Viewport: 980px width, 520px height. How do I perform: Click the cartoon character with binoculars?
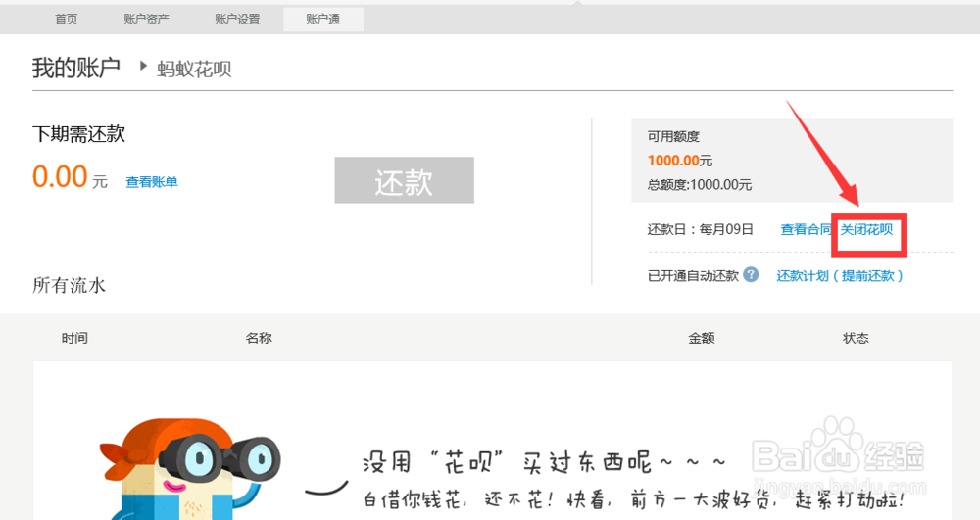pos(191,469)
